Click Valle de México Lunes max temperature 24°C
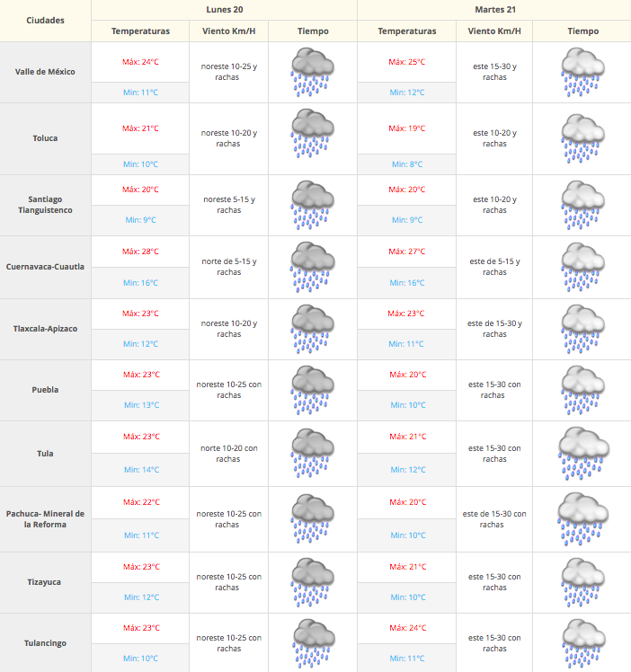This screenshot has width=631, height=672. (x=140, y=62)
